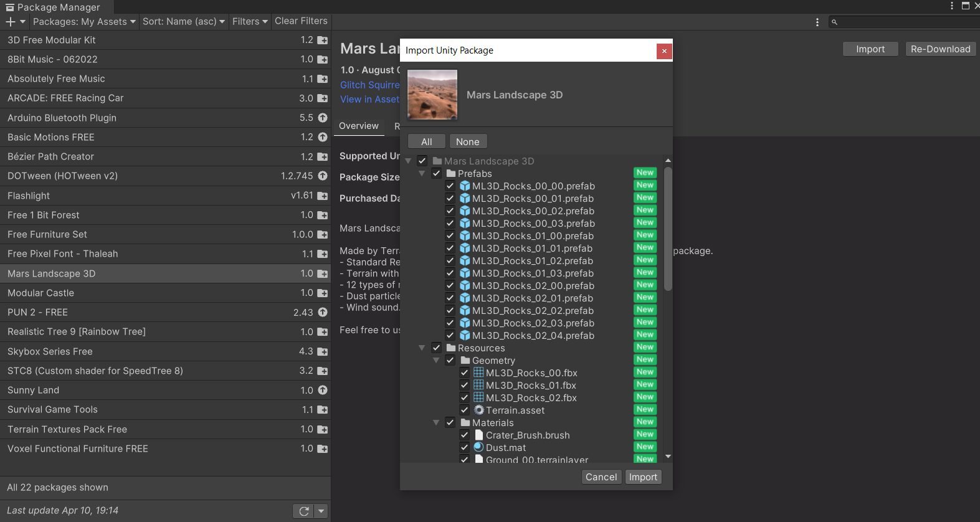Screen dimensions: 980x522
Task: Click Package Manager vertical dots options icon
Action: click(817, 22)
